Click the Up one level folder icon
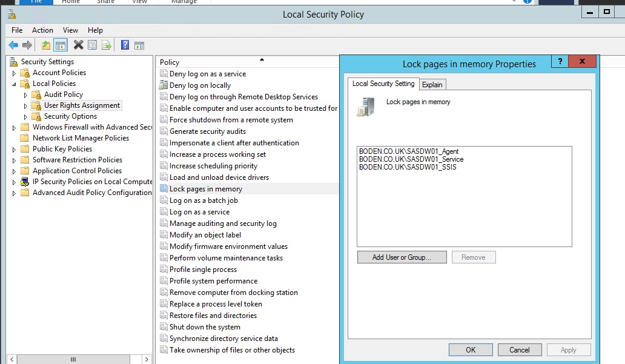 [46, 45]
